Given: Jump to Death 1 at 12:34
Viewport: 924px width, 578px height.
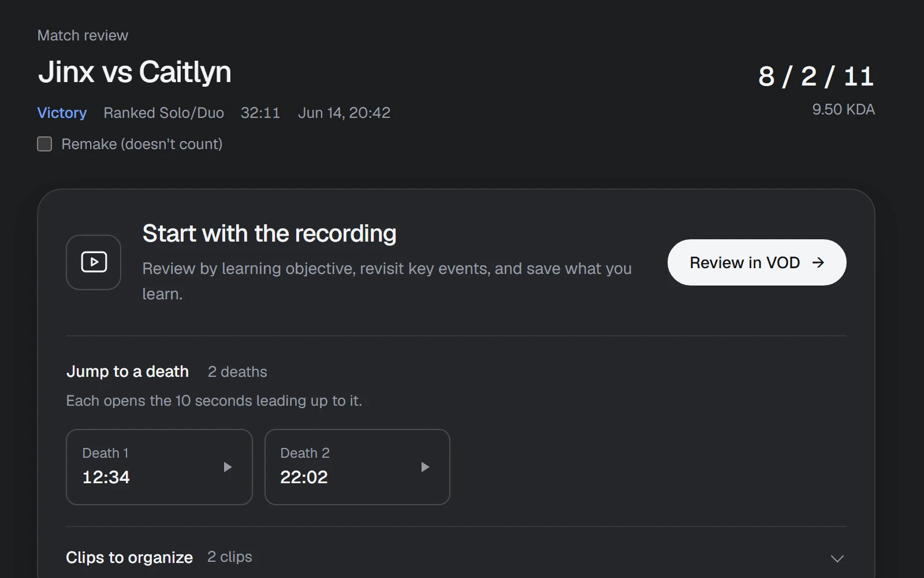Looking at the screenshot, I should point(159,467).
